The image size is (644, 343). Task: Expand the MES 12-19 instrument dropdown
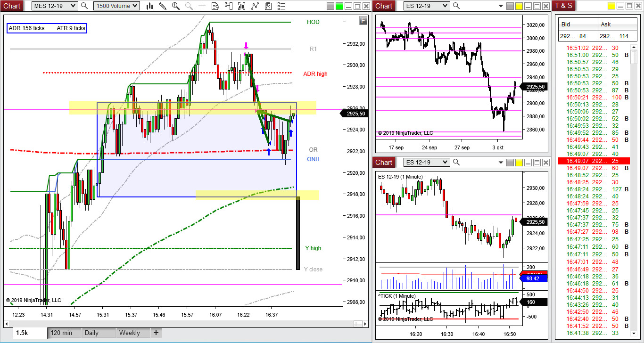pyautogui.click(x=54, y=6)
